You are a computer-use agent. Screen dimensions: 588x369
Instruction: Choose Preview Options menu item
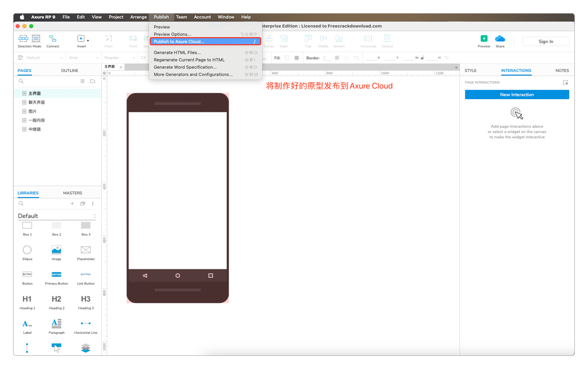pos(205,34)
